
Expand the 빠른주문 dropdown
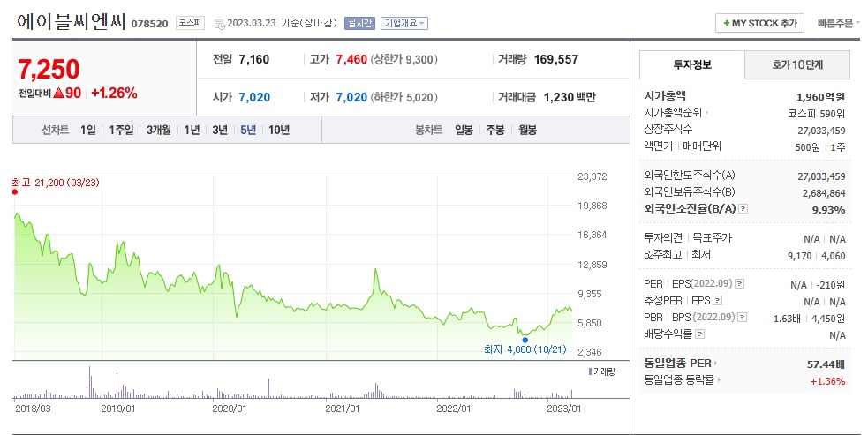click(838, 23)
